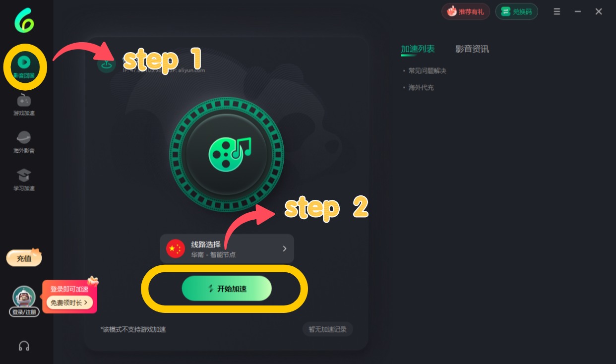Viewport: 616px width, 364px height.
Task: Open the 兑换码 redeem code button
Action: [x=516, y=11]
